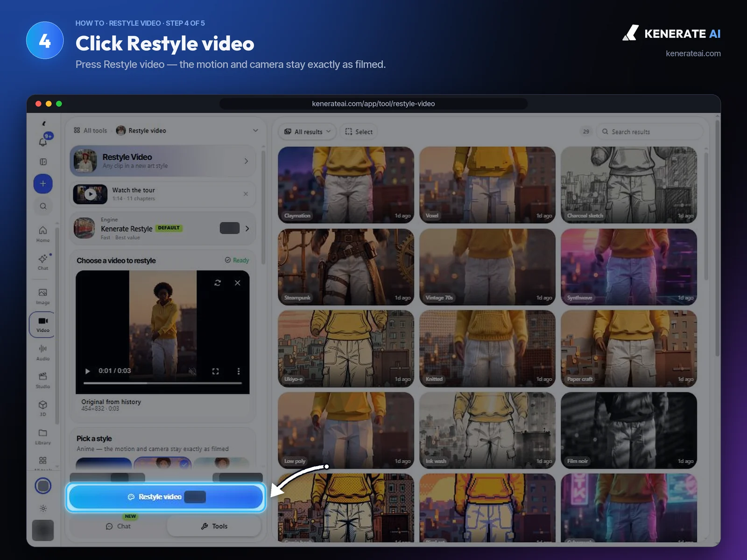Viewport: 747px width, 560px height.
Task: Open the Synthwave result
Action: click(x=629, y=267)
